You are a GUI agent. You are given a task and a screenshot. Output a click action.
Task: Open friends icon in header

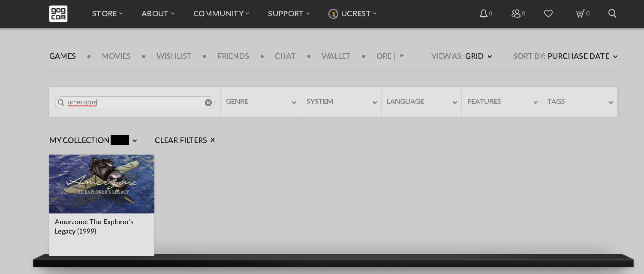(516, 14)
